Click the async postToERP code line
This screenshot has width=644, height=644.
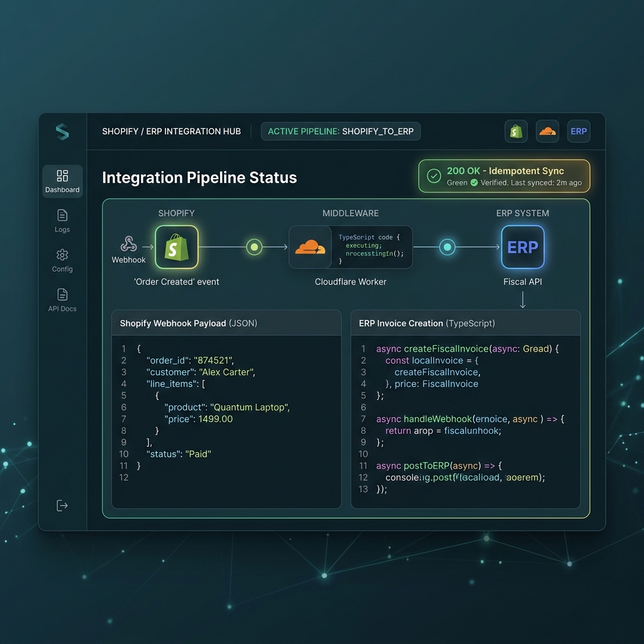[439, 466]
